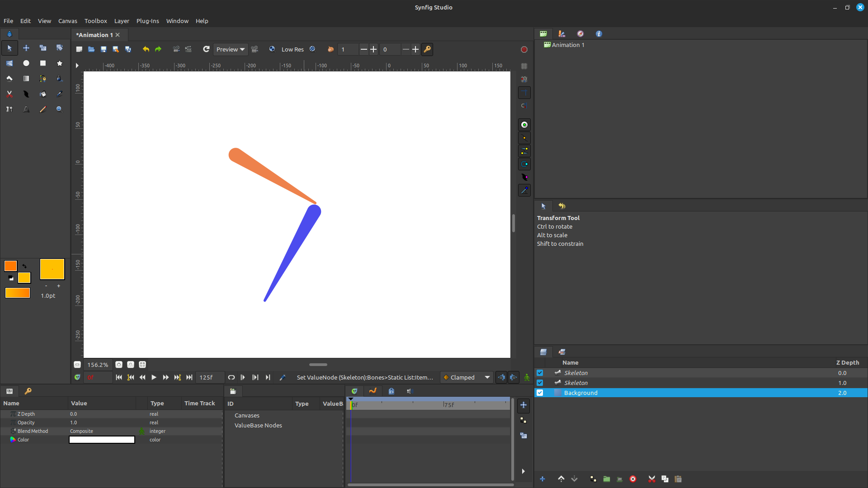Select the Fill bucket tool

click(43, 94)
